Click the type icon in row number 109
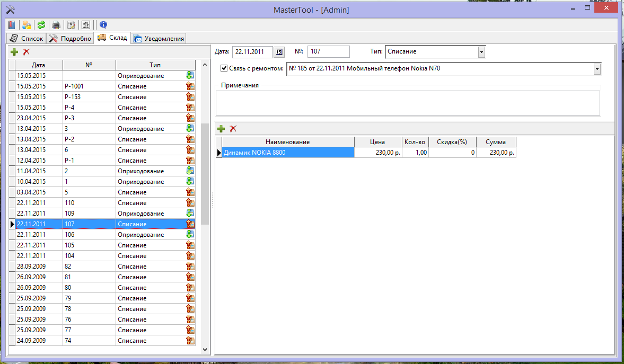 click(x=190, y=213)
